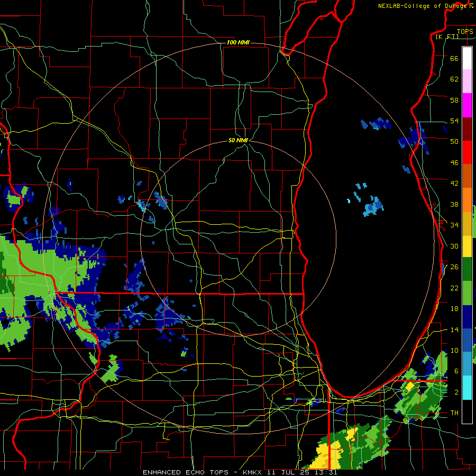The image size is (476, 476).
Task: Select the navy blue swatch in the color bar
Action: pos(467,317)
